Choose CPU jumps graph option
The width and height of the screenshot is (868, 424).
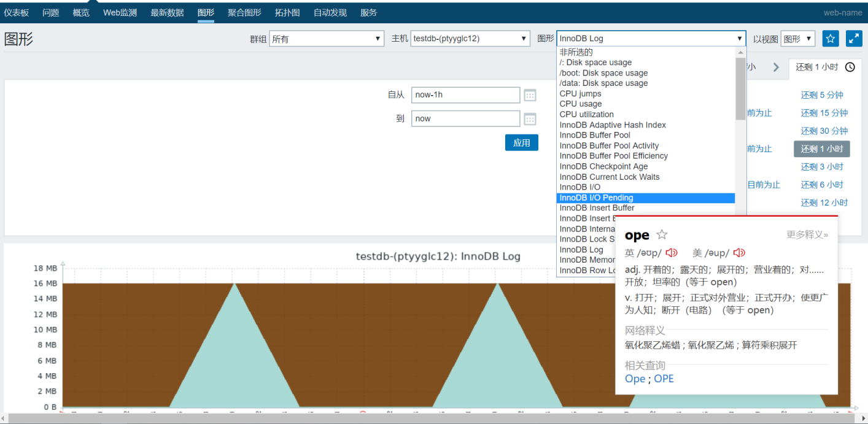(x=646, y=93)
